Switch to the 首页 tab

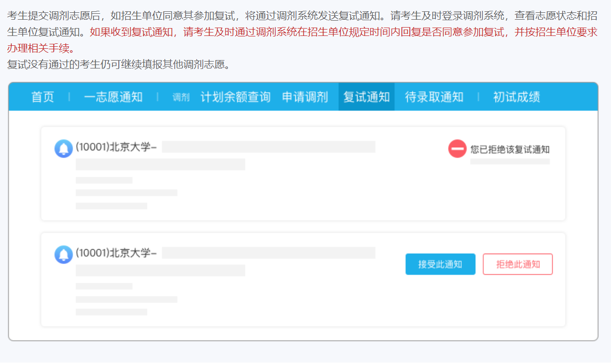[x=43, y=97]
